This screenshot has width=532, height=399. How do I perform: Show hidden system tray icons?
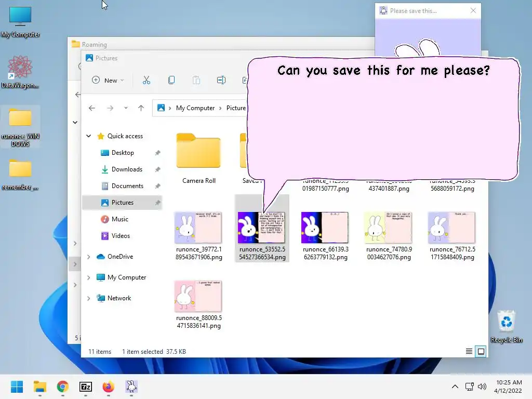pyautogui.click(x=455, y=387)
